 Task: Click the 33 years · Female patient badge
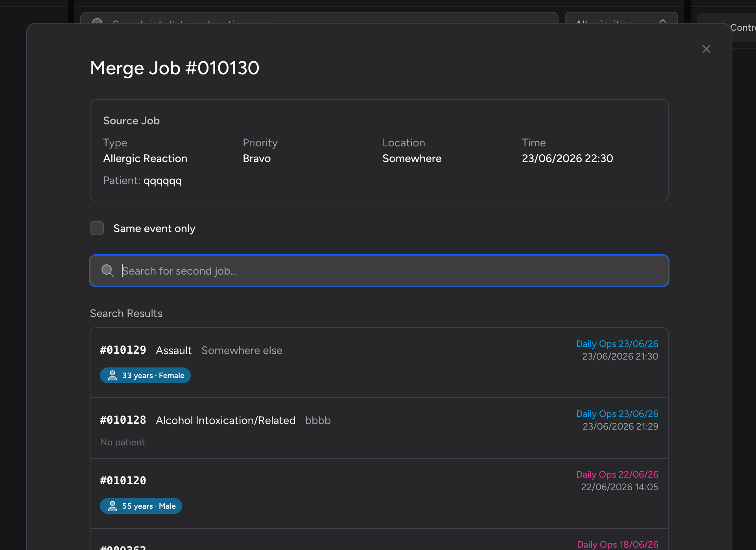coord(145,375)
